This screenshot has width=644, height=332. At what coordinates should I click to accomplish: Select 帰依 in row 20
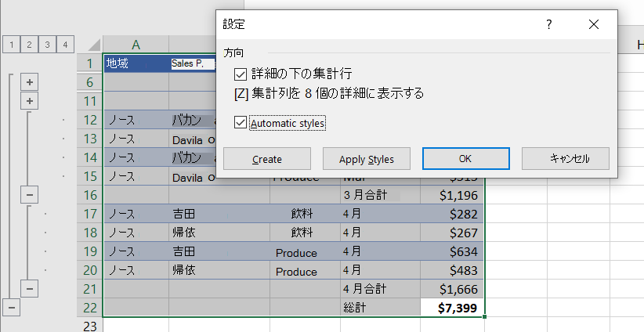click(x=219, y=270)
